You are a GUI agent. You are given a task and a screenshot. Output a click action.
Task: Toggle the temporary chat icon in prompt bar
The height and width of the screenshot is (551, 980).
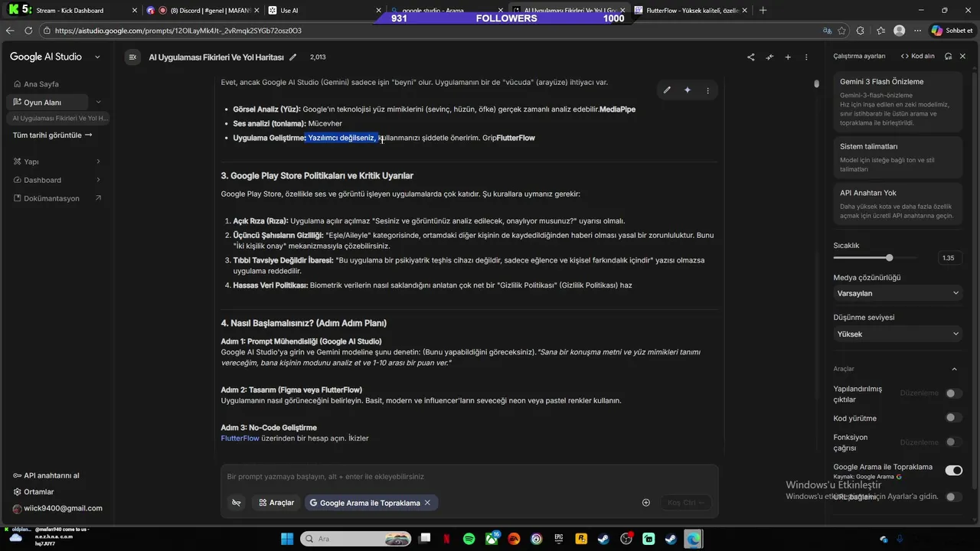(x=237, y=503)
